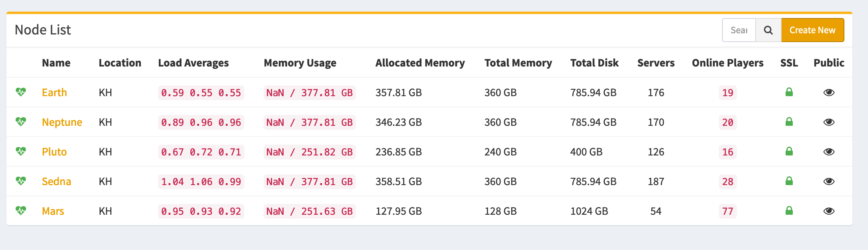Toggle the public eye icon for Mars

tap(829, 211)
